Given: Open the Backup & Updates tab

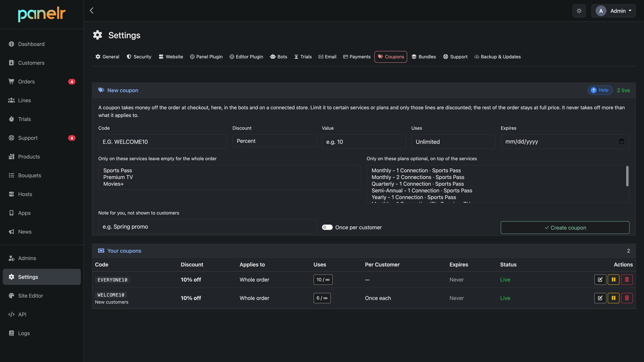Looking at the screenshot, I should tap(497, 57).
